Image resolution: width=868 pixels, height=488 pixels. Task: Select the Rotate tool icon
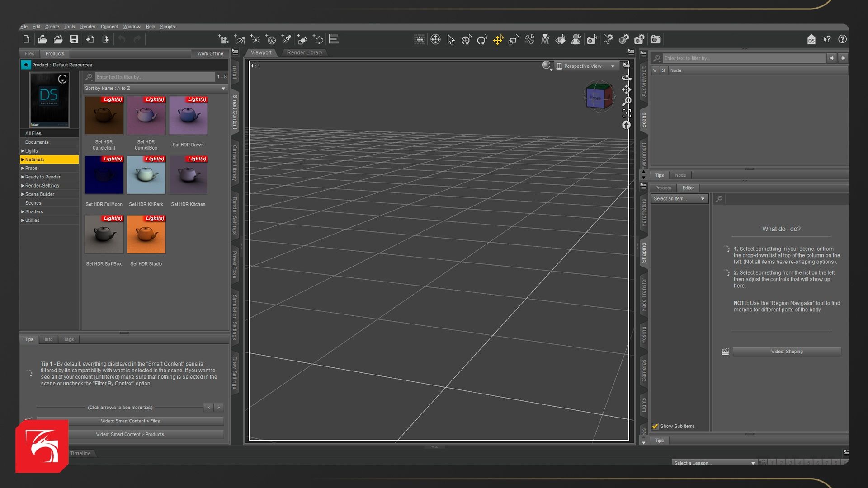(482, 40)
